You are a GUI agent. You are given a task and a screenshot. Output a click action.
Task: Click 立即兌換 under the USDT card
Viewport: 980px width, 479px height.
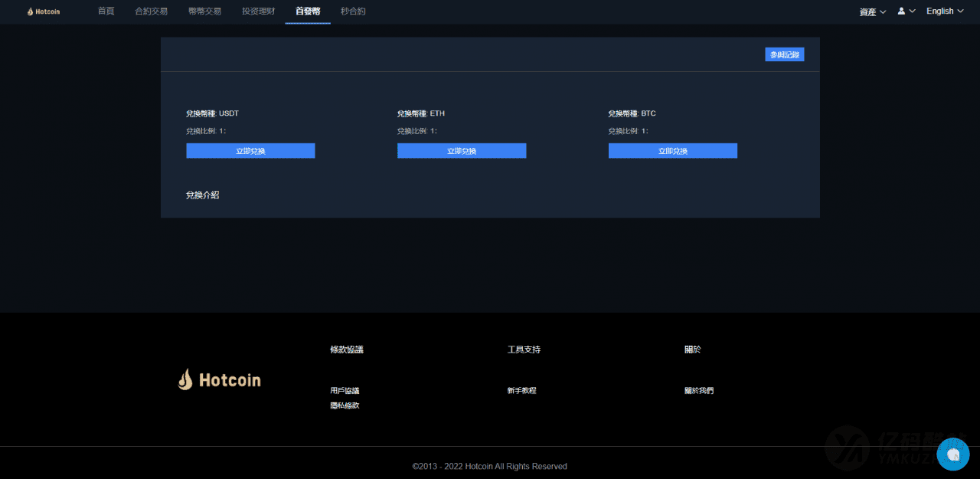coord(250,150)
